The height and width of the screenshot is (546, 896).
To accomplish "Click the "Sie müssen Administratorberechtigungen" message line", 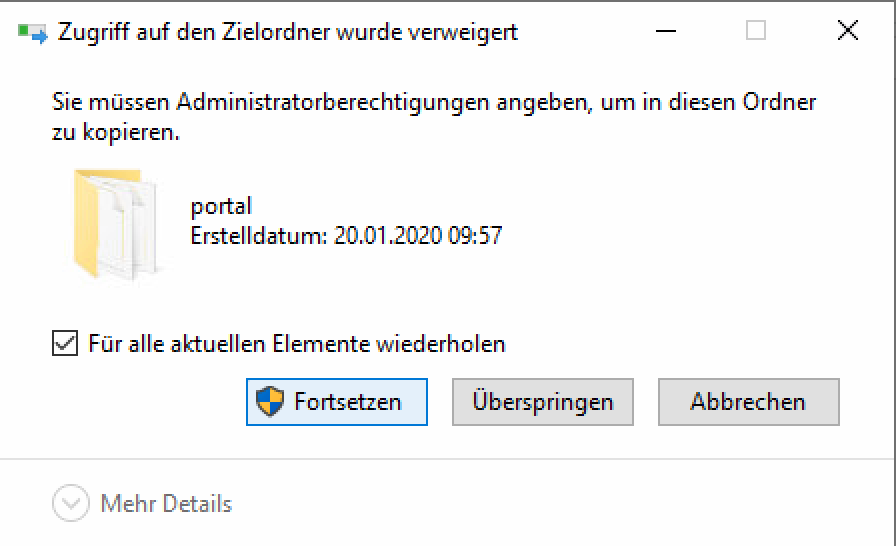I will [x=433, y=102].
